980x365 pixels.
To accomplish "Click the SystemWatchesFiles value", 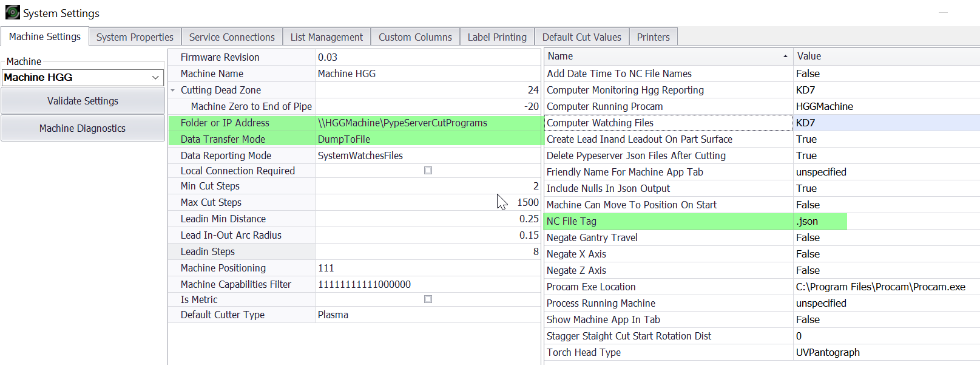I will (x=360, y=155).
